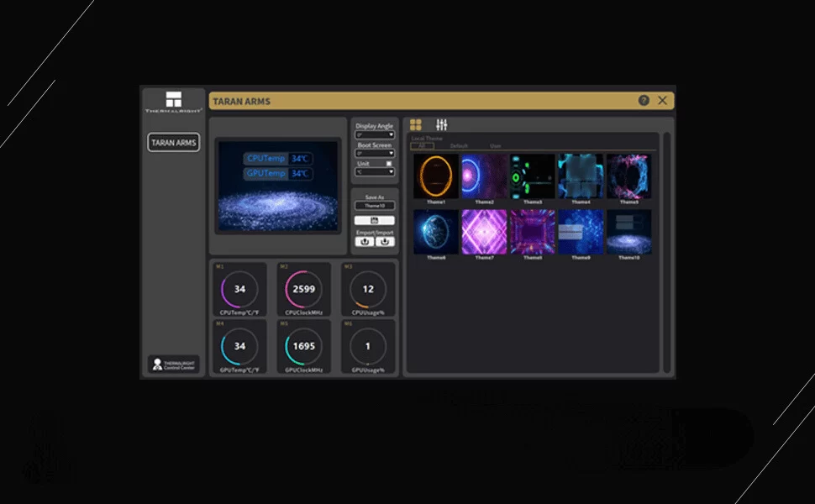Switch to the User themes tab
The width and height of the screenshot is (815, 504).
pos(496,146)
